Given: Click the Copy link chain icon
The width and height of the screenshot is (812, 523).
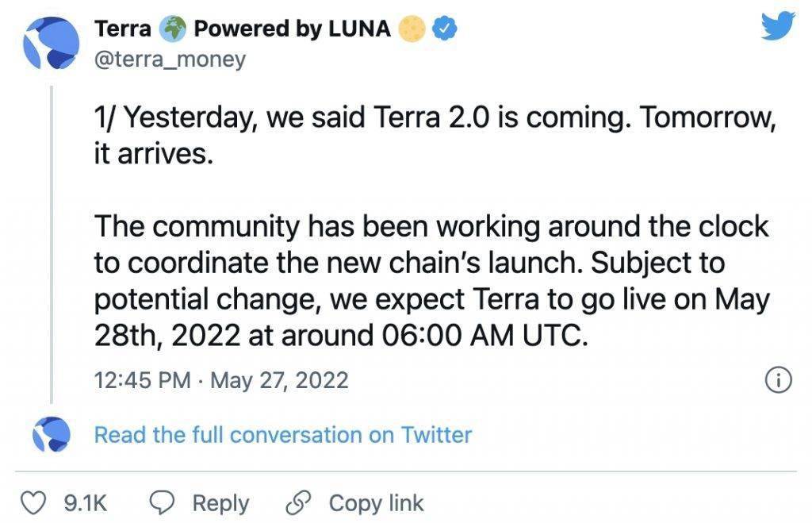Looking at the screenshot, I should tap(297, 502).
